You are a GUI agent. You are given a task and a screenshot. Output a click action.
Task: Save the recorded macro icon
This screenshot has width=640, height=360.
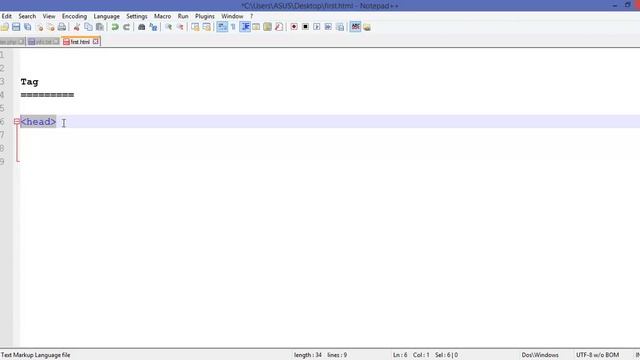(x=340, y=27)
